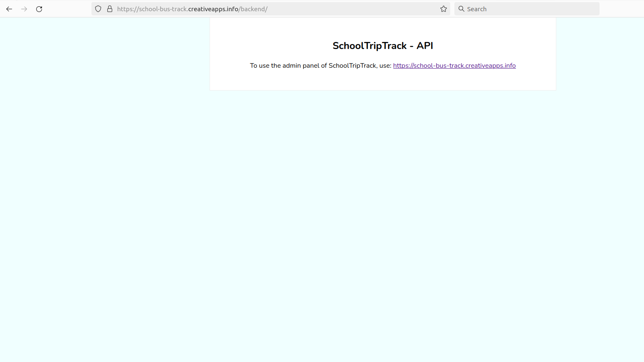Open the school-bus-track.creativeapps.info link

pyautogui.click(x=454, y=65)
